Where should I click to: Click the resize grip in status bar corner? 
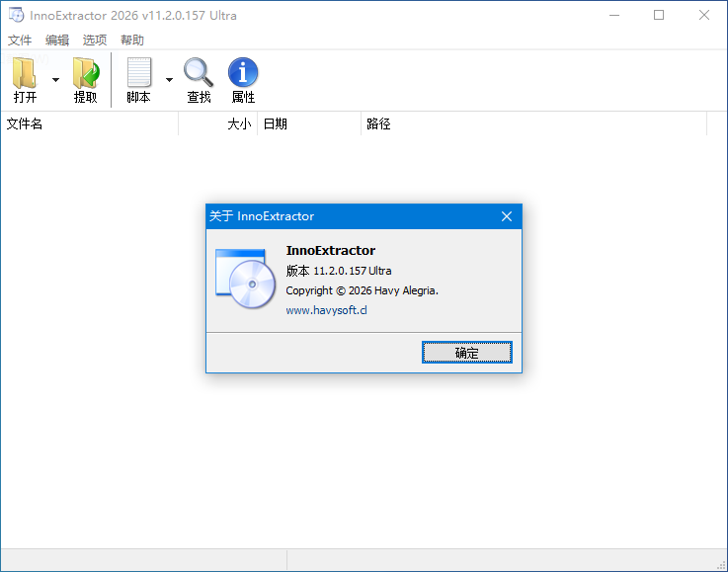pos(721,564)
